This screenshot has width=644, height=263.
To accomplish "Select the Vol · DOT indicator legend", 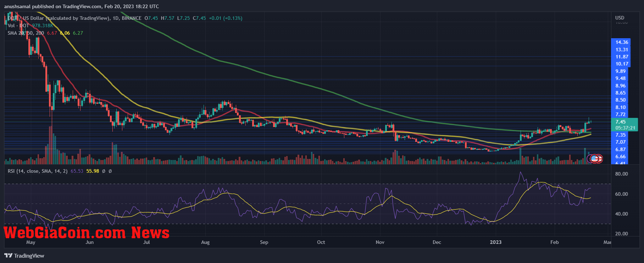I will coord(18,25).
